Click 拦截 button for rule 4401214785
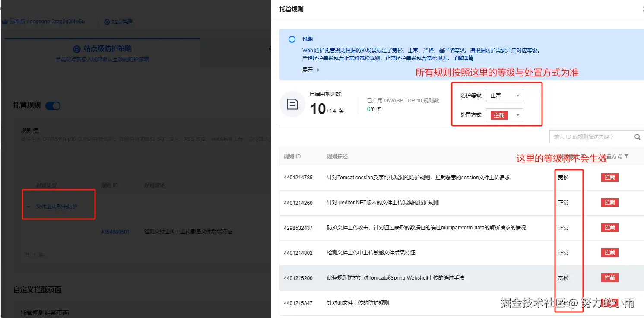The height and width of the screenshot is (318, 644). coord(609,178)
